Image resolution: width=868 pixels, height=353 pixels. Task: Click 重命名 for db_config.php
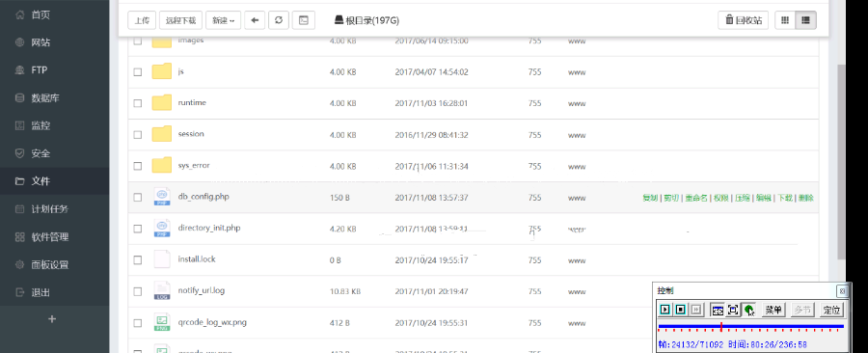pyautogui.click(x=695, y=198)
